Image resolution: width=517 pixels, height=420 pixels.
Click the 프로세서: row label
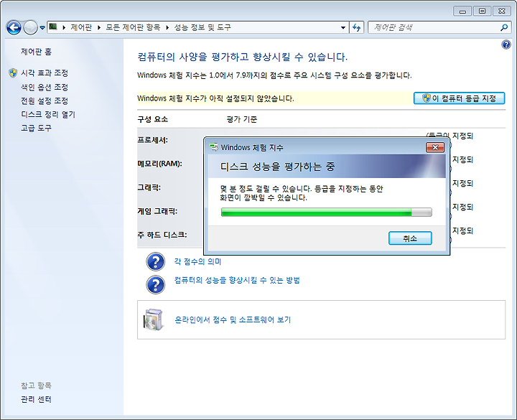[x=153, y=140]
